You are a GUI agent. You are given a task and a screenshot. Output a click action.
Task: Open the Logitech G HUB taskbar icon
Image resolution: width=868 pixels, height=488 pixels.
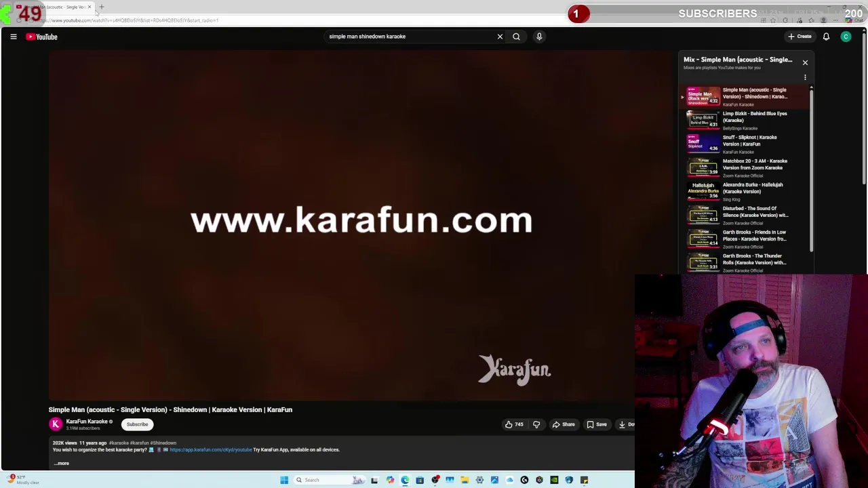tap(524, 480)
